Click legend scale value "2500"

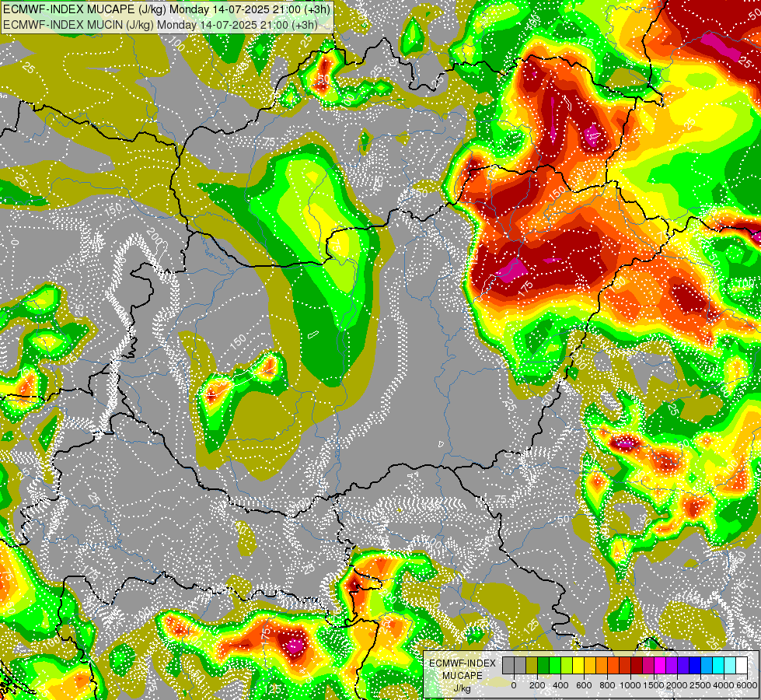coord(700,685)
